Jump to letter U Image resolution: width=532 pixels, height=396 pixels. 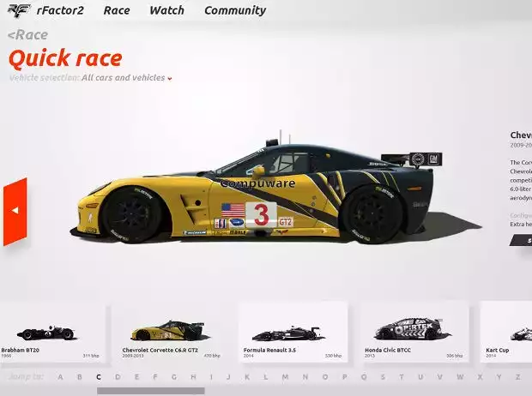(x=420, y=377)
